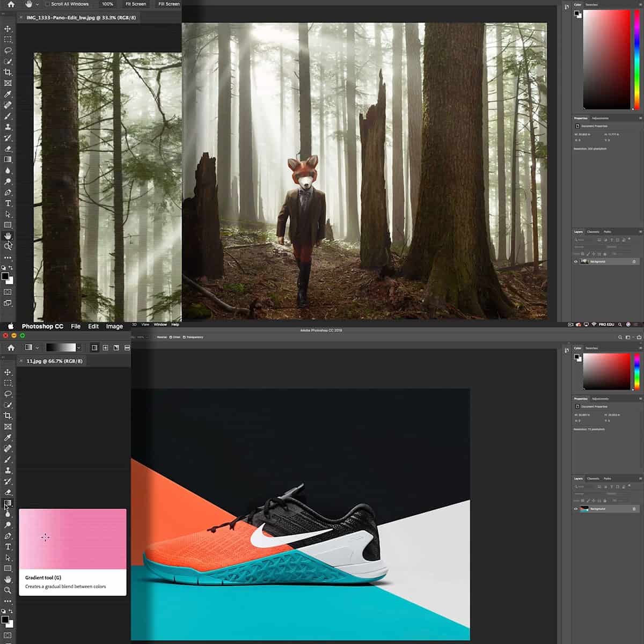This screenshot has width=644, height=644.
Task: Open the gradient preset picker dropdown
Action: point(79,347)
